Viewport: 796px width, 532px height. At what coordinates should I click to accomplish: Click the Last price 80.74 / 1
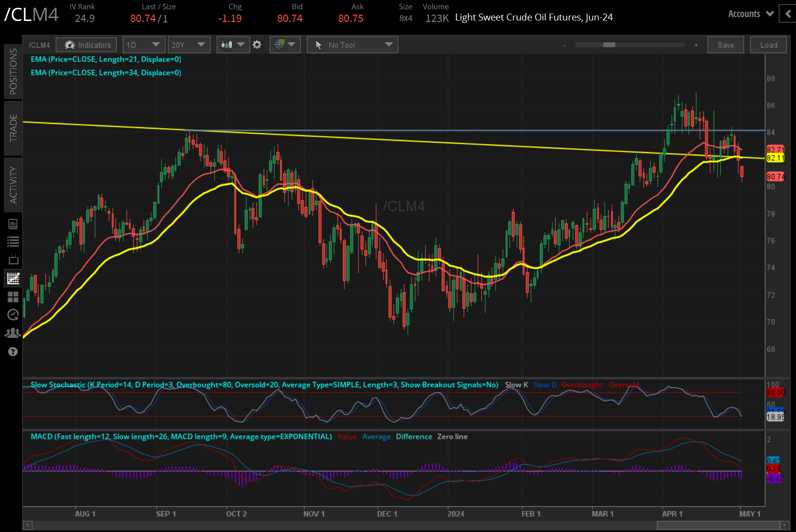[x=149, y=19]
